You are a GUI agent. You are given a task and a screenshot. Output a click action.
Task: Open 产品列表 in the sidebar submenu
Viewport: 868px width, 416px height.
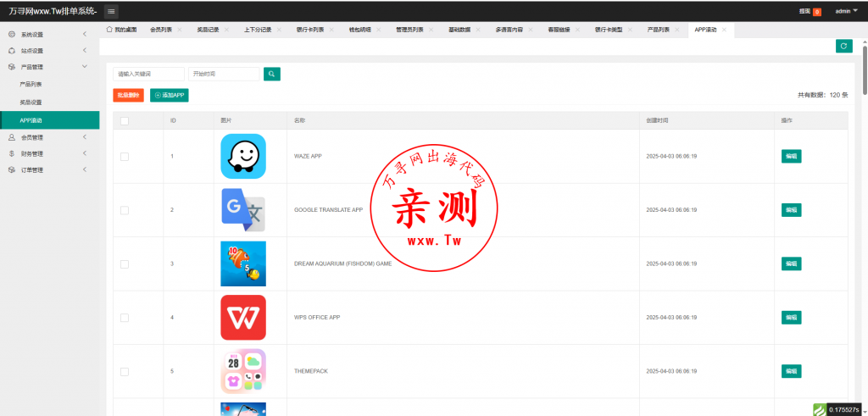[31, 84]
